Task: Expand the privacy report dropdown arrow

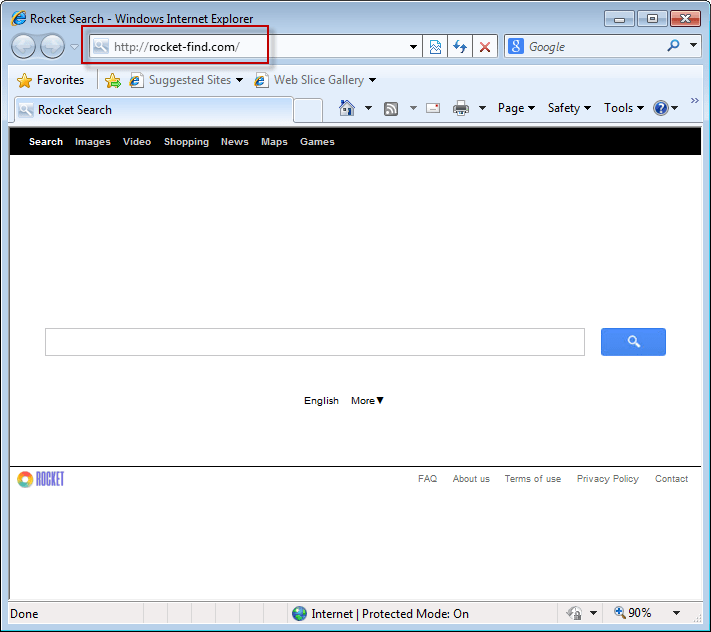Action: pos(593,613)
